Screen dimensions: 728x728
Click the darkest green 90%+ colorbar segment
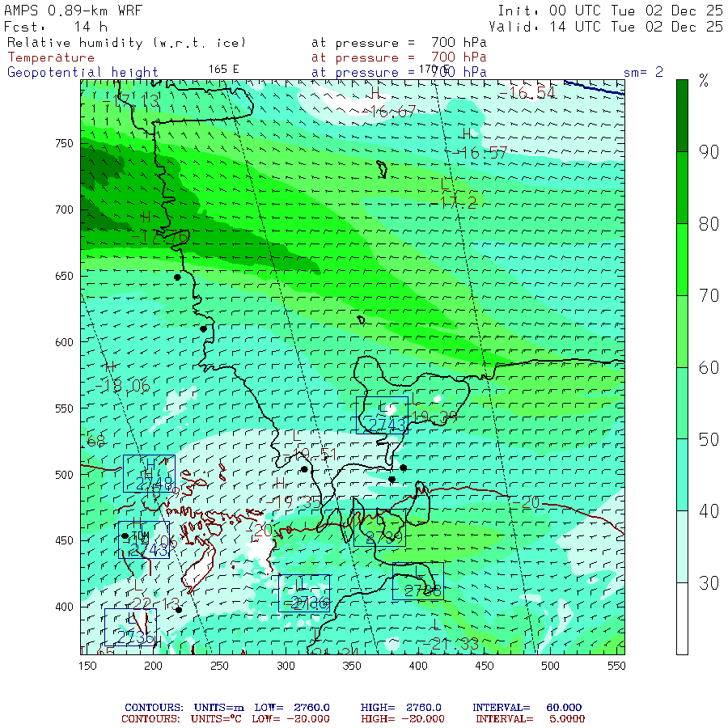682,116
